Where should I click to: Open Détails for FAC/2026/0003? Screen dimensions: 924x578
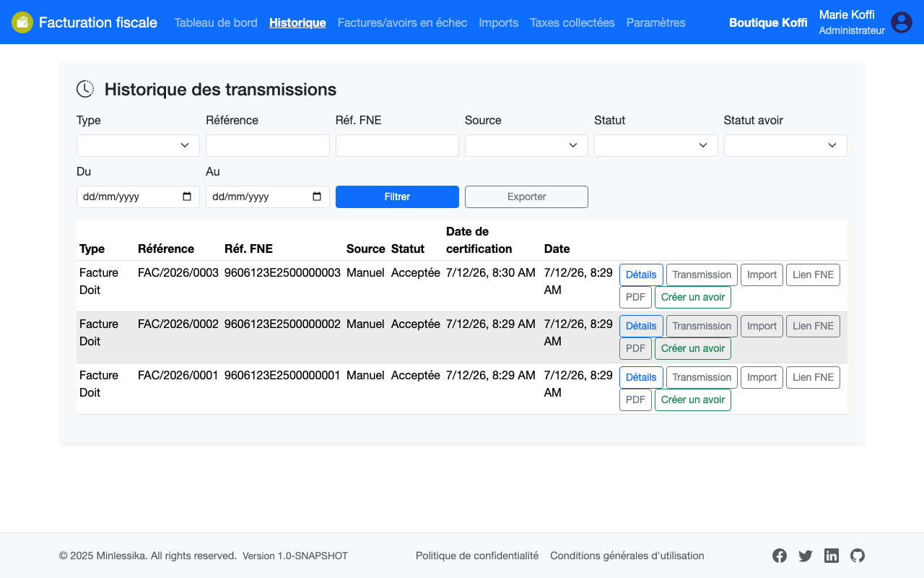(641, 275)
